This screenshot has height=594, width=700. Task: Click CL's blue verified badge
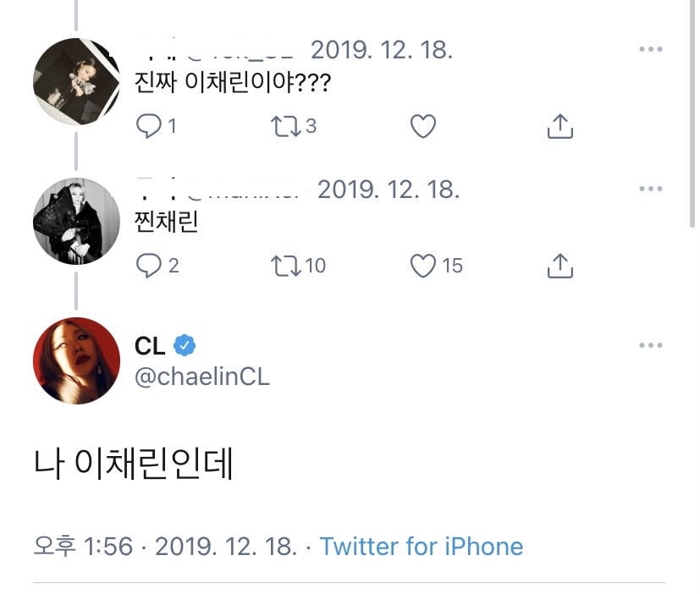183,345
